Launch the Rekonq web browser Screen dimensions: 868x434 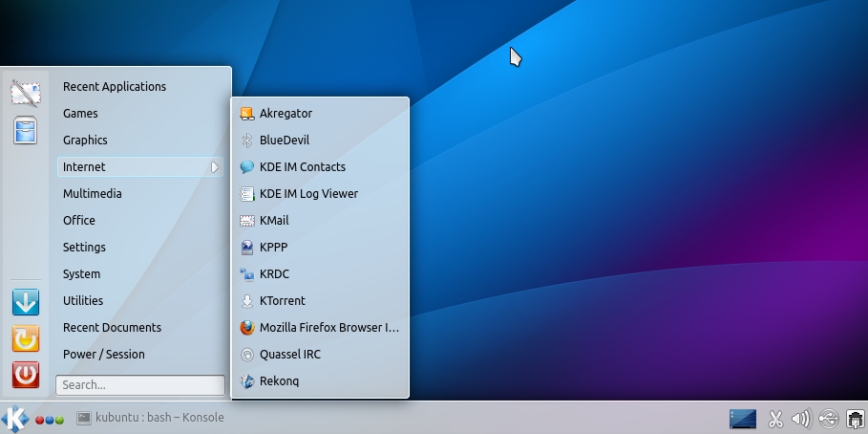(x=320, y=381)
